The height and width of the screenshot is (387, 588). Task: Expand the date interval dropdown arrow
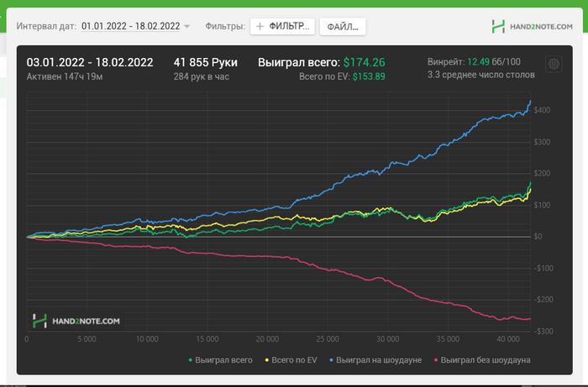186,26
